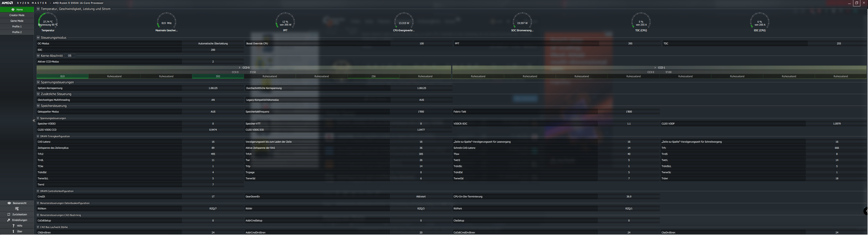This screenshot has height=235, width=868.
Task: Click core cell showing 593 in CCD 0
Action: point(218,76)
